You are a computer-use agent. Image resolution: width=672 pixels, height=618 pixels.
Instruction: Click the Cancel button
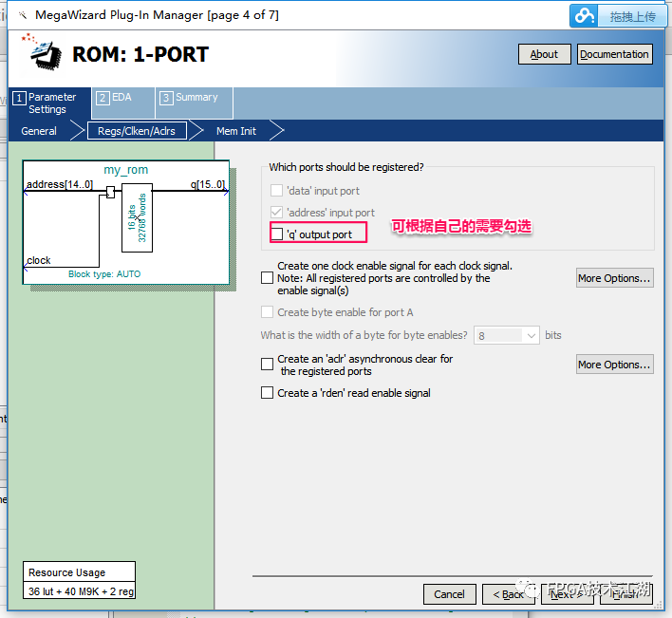[x=450, y=594]
